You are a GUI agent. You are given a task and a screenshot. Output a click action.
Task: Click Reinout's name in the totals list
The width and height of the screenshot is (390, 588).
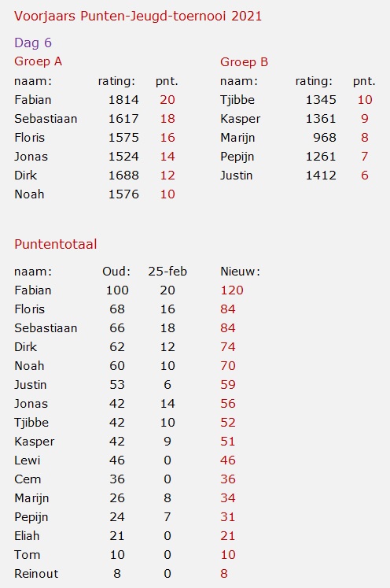click(36, 573)
